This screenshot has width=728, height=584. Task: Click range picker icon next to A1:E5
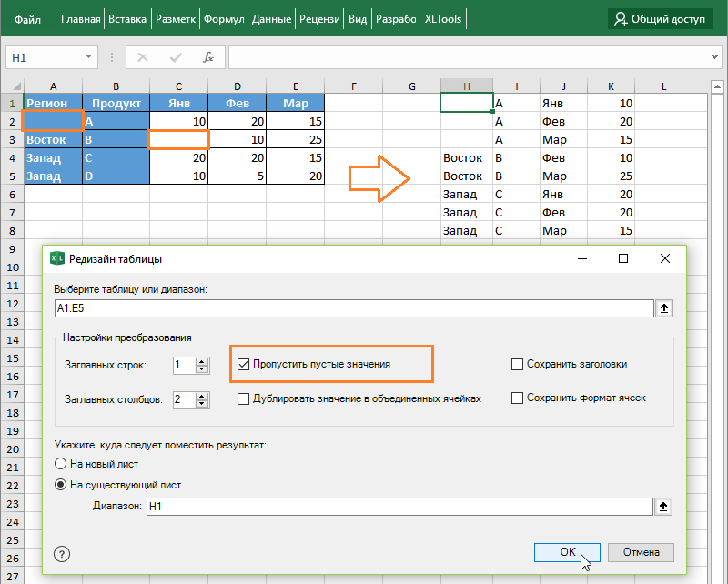point(664,308)
